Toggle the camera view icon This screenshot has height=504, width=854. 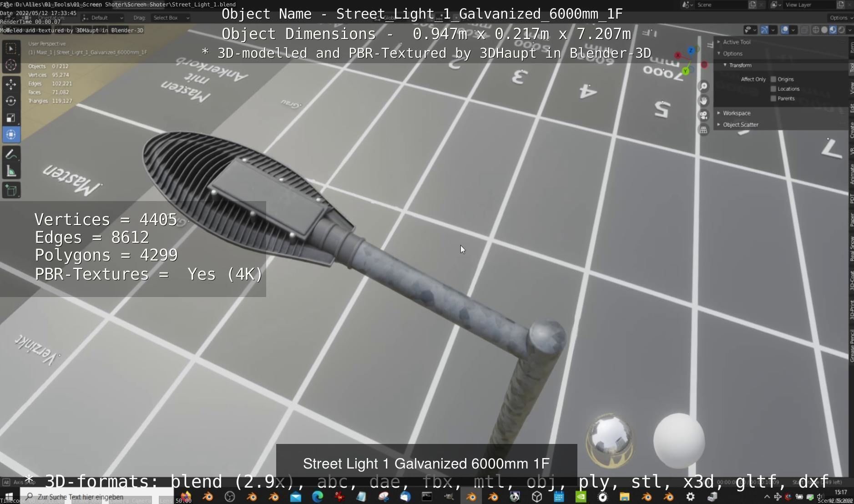pyautogui.click(x=704, y=115)
